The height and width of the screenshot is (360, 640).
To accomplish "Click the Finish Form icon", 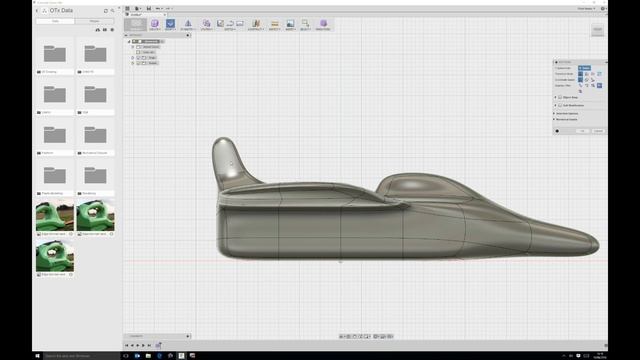I will tap(323, 23).
